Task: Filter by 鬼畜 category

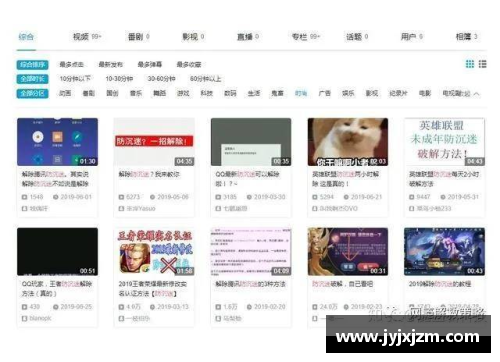Action: (x=277, y=94)
